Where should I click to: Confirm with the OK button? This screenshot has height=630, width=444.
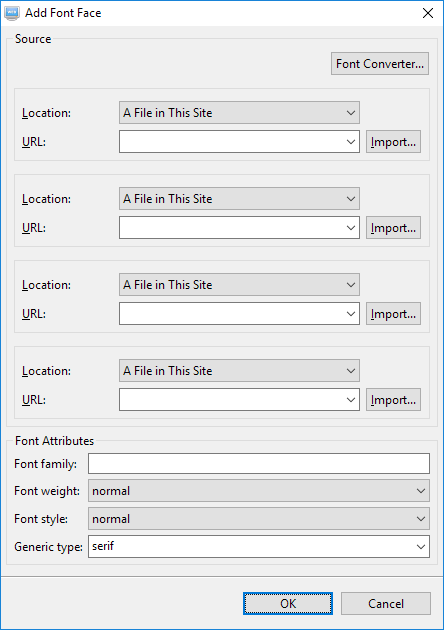click(288, 603)
